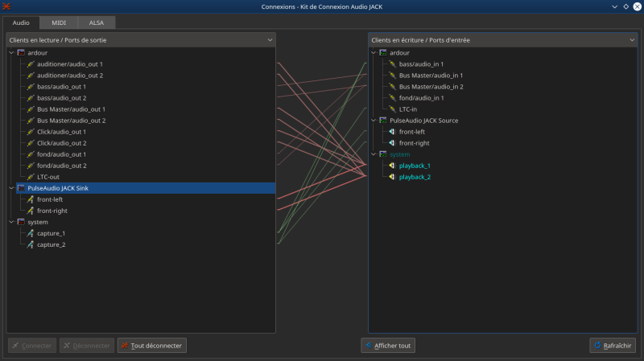644x361 pixels.
Task: Click the Source front-left speaker icon
Action: pyautogui.click(x=392, y=132)
